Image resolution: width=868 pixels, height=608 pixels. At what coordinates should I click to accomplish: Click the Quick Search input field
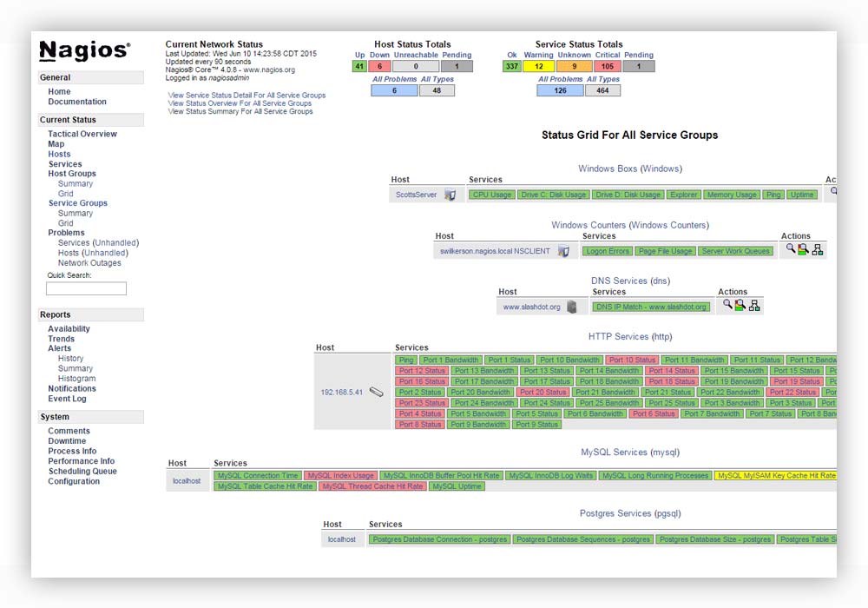(x=86, y=288)
